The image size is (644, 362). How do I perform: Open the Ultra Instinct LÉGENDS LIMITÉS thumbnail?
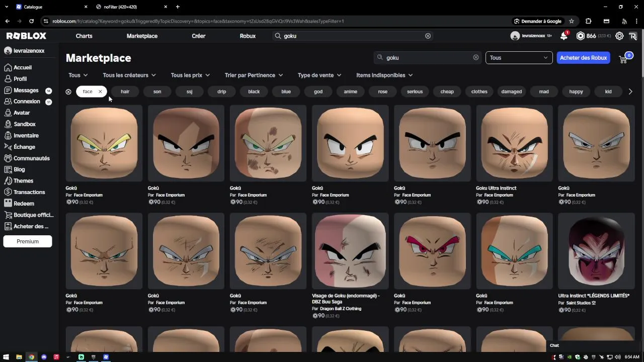pyautogui.click(x=596, y=251)
